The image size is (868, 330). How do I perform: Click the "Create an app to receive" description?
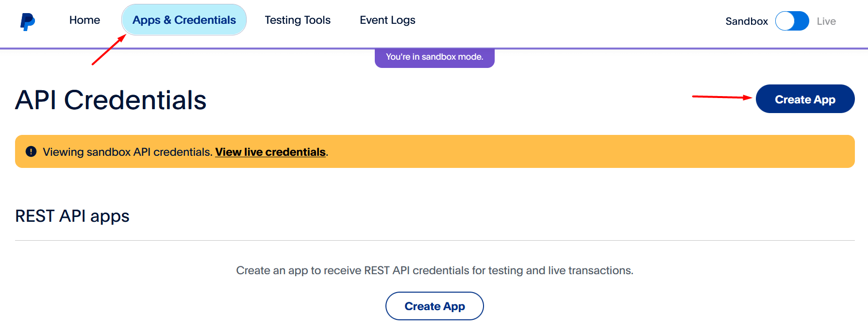434,270
